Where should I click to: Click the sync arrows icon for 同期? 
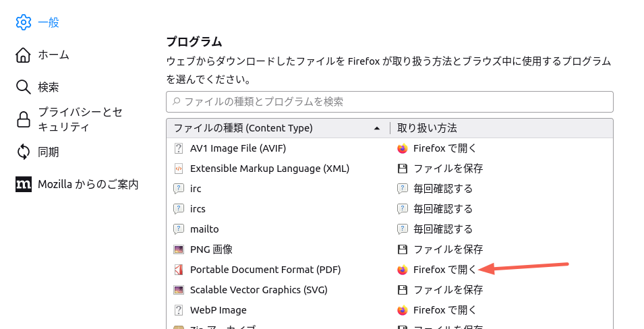coord(24,152)
